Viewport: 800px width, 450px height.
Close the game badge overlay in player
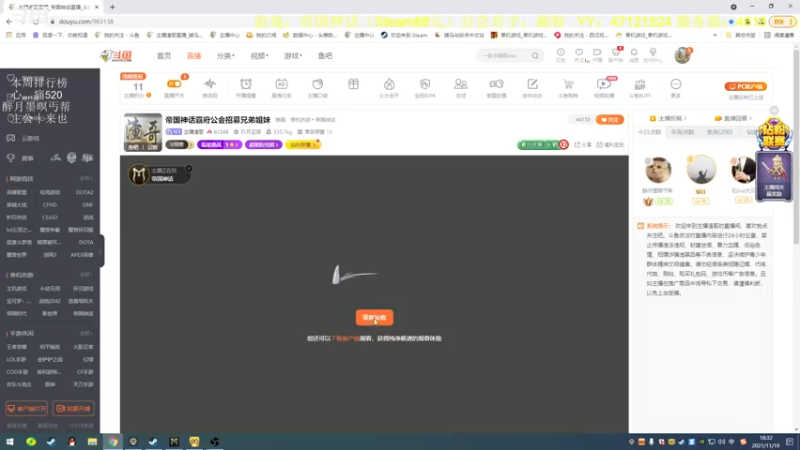(x=189, y=168)
